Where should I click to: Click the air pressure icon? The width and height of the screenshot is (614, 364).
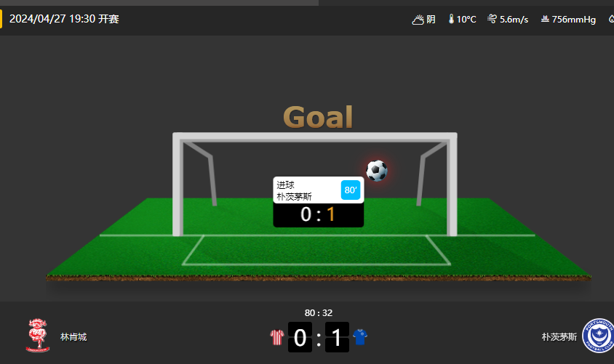click(x=545, y=19)
